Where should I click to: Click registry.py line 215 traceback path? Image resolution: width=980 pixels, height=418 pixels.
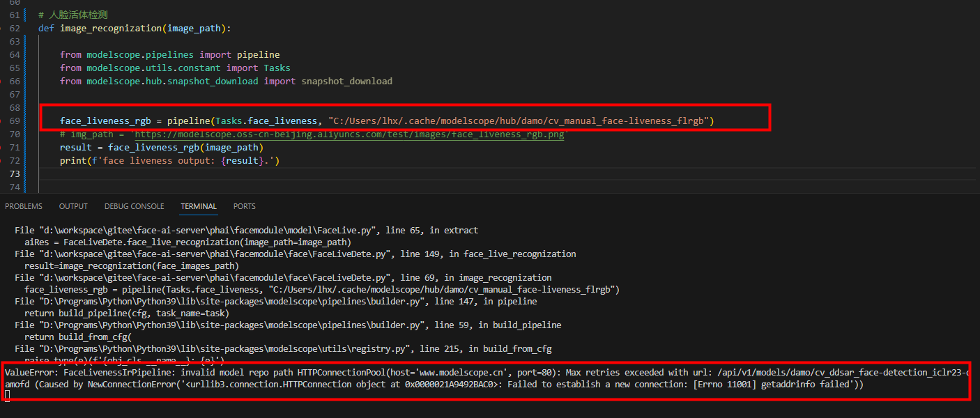(283, 348)
